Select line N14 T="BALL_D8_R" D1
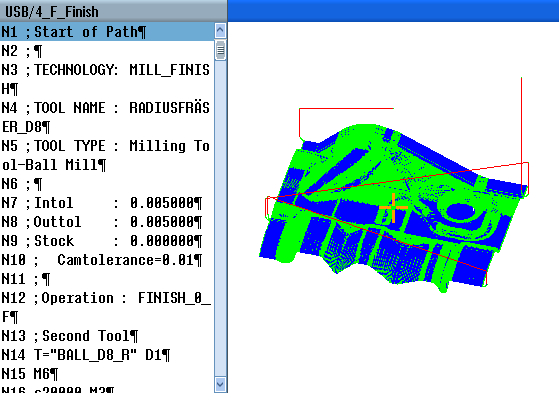This screenshot has width=559, height=393. point(107,355)
